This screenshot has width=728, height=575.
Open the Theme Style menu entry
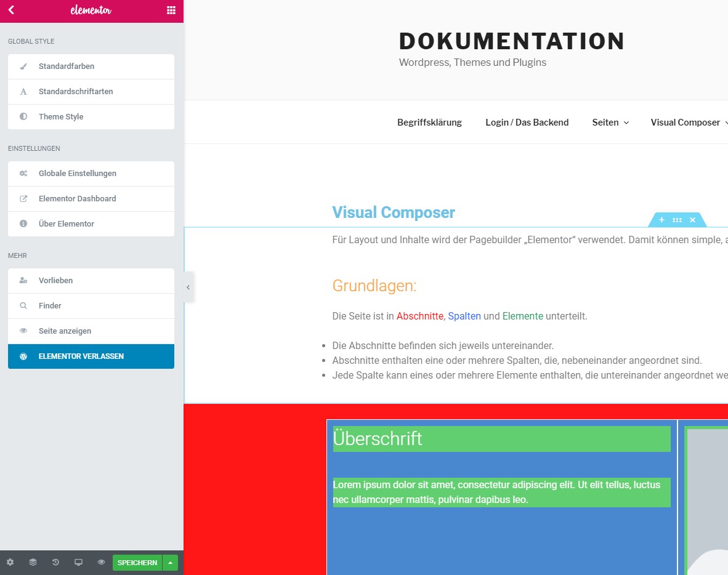coord(91,117)
